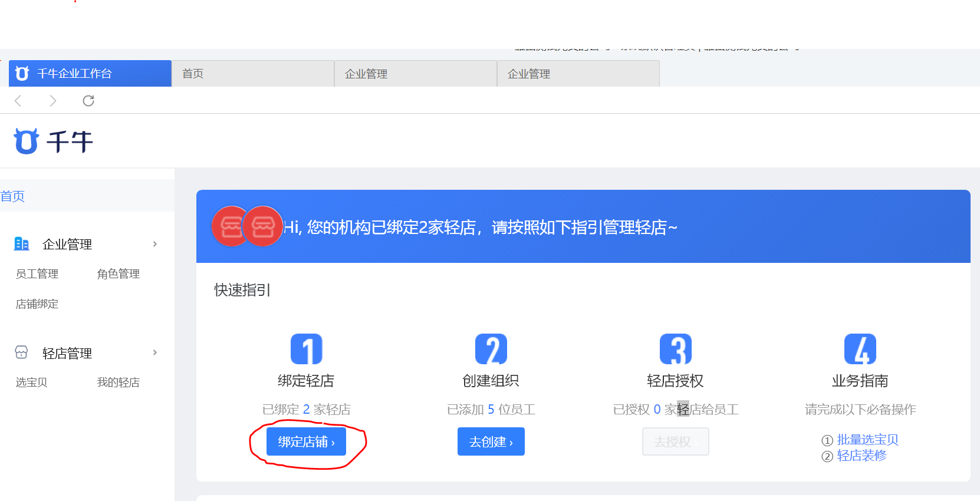Open the 批量选宝贝 link
This screenshot has height=501, width=980.
(x=867, y=440)
